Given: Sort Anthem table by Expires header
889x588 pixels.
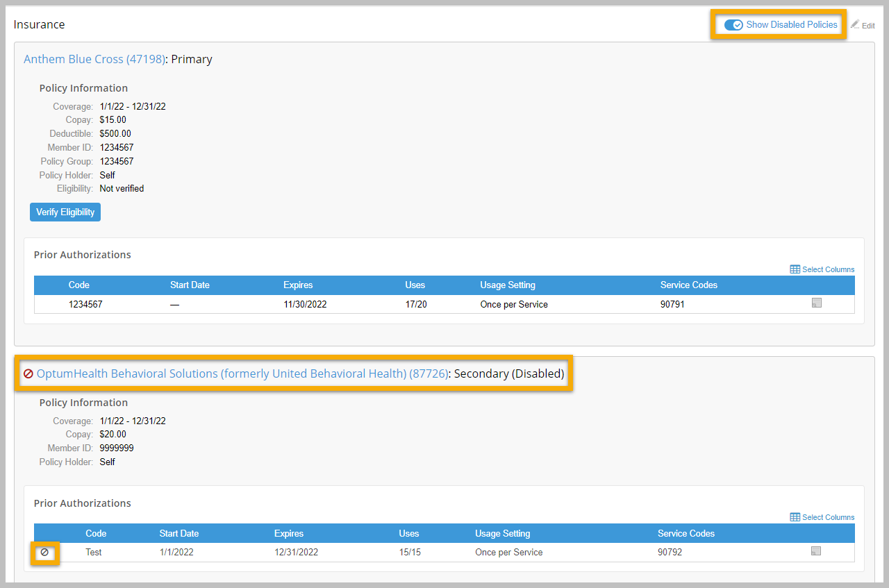Looking at the screenshot, I should tap(298, 285).
